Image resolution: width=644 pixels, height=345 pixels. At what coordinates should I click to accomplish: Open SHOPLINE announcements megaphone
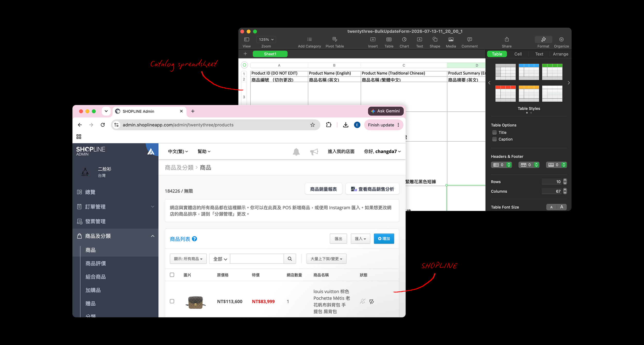[x=314, y=152]
